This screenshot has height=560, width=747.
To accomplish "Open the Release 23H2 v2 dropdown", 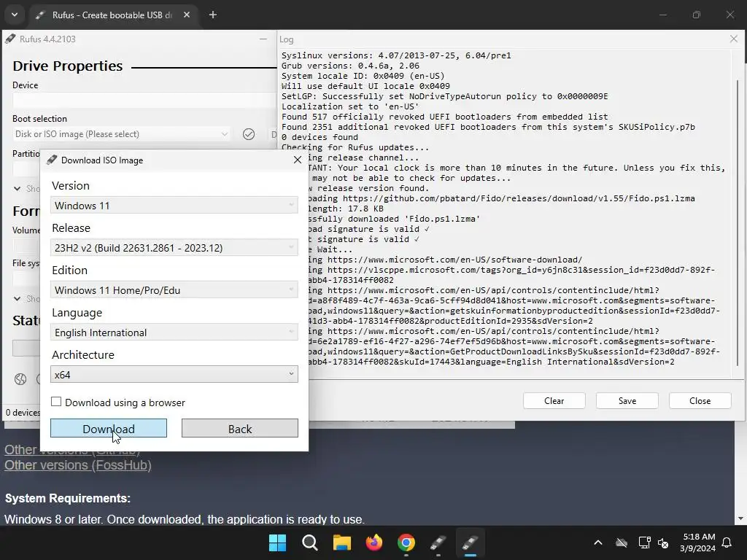I will [x=174, y=248].
